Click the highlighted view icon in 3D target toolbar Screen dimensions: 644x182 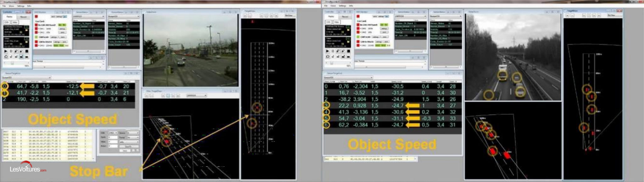[168, 95]
